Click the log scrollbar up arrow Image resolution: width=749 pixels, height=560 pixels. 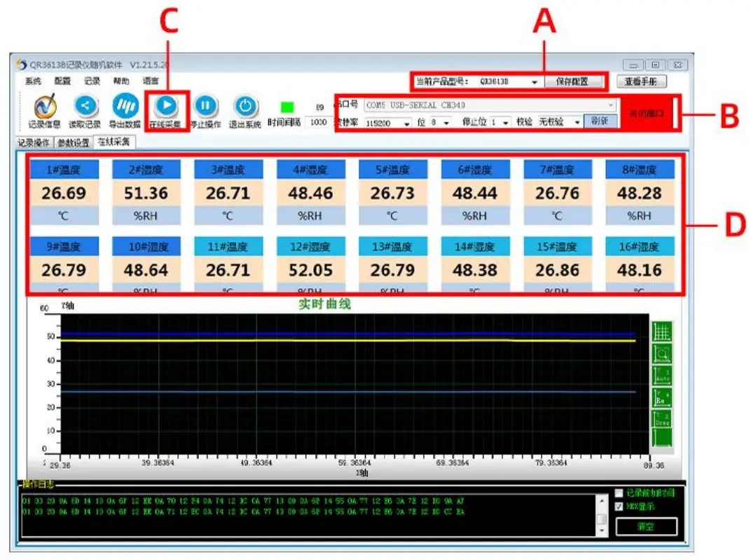pos(602,500)
